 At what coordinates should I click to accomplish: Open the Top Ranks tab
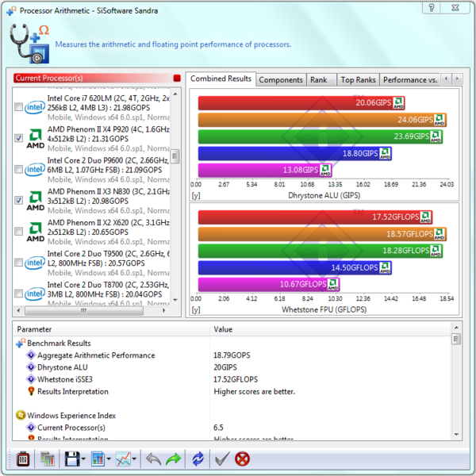click(x=358, y=80)
